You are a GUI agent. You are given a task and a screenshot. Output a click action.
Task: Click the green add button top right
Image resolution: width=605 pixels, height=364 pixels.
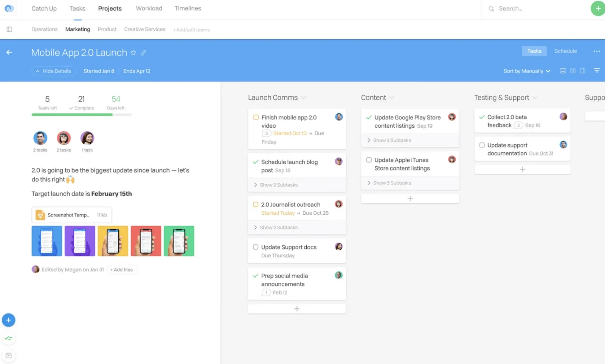click(598, 8)
